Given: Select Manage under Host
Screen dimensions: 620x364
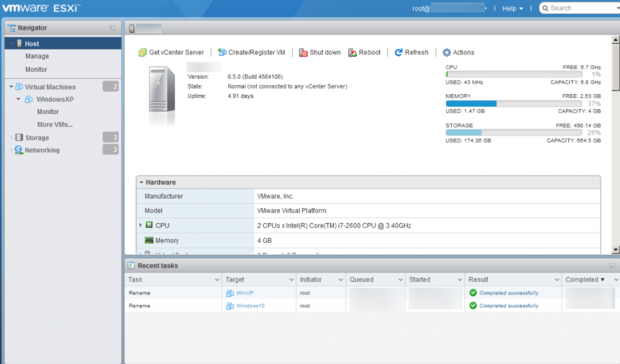Looking at the screenshot, I should (37, 56).
